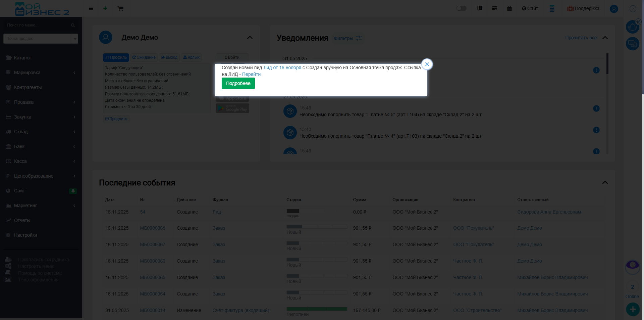Click the user avatar icon in header
644x320 pixels.
pos(614,9)
